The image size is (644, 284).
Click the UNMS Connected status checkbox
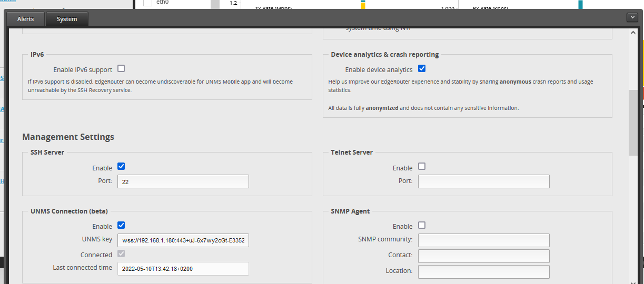point(121,254)
